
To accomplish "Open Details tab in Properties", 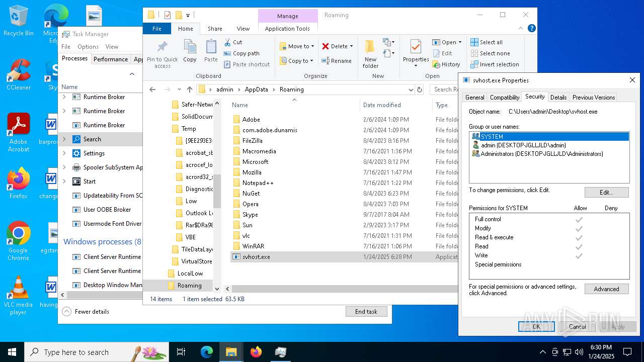I will pyautogui.click(x=558, y=98).
